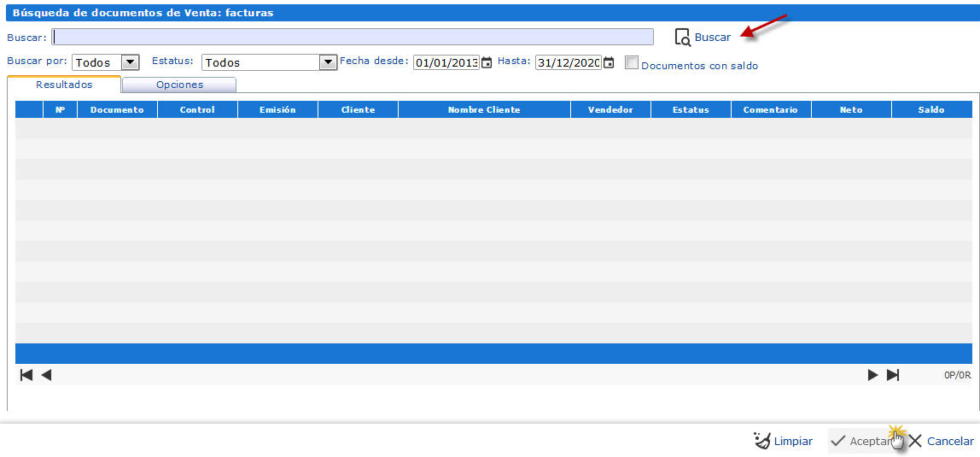This screenshot has width=980, height=457.
Task: Go to next results page
Action: [x=872, y=375]
